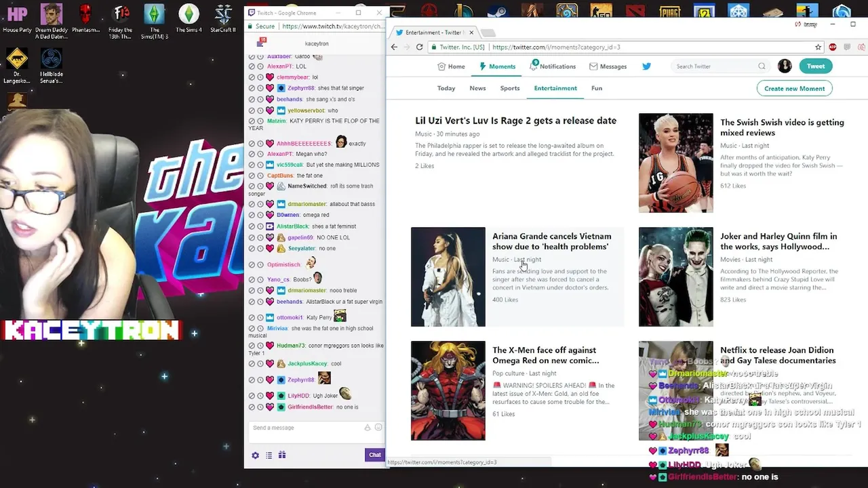Click Katy Perry basketball thumbnail
This screenshot has height=488, width=868.
675,163
